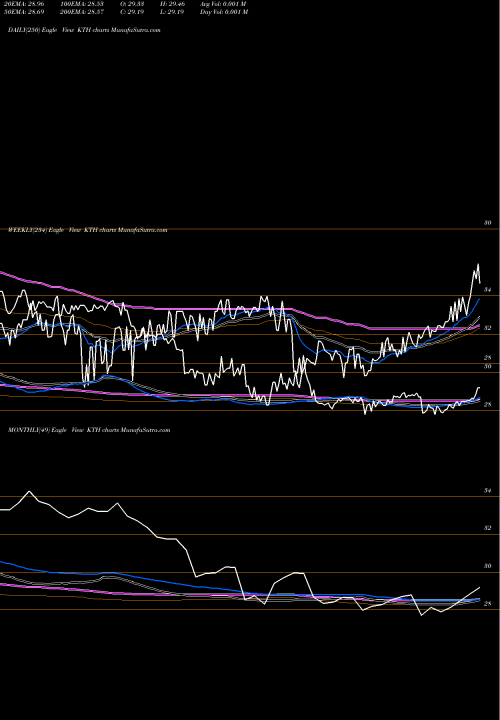Click the DAILY(250) Eagle View chart title
Image resolution: width=500 pixels, height=720 pixels.
tap(84, 30)
